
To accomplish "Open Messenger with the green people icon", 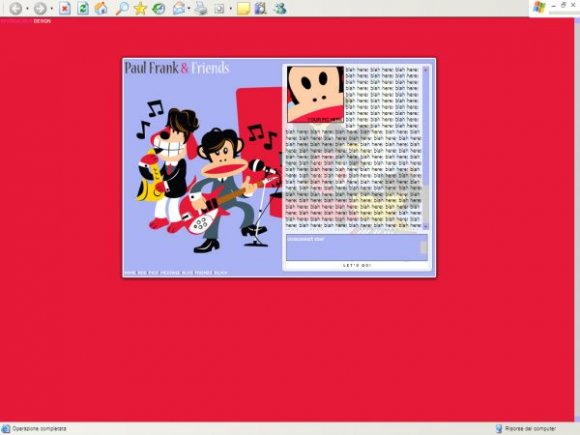I will coord(280,8).
